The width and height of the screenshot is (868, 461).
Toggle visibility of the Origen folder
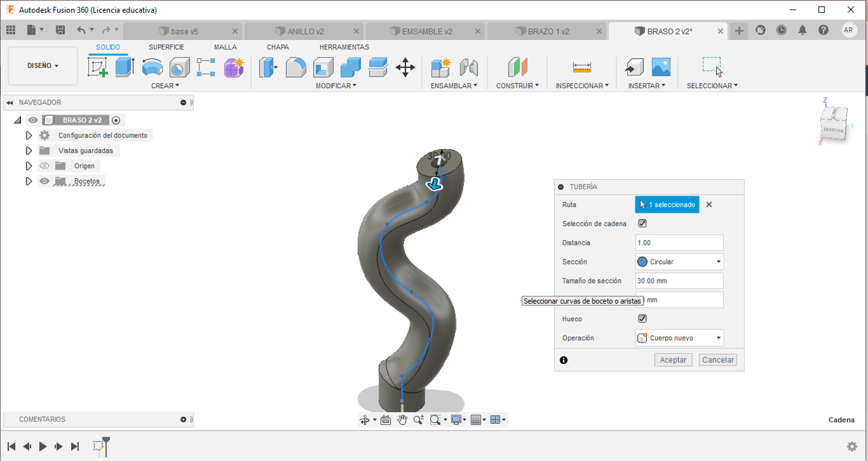pyautogui.click(x=45, y=166)
